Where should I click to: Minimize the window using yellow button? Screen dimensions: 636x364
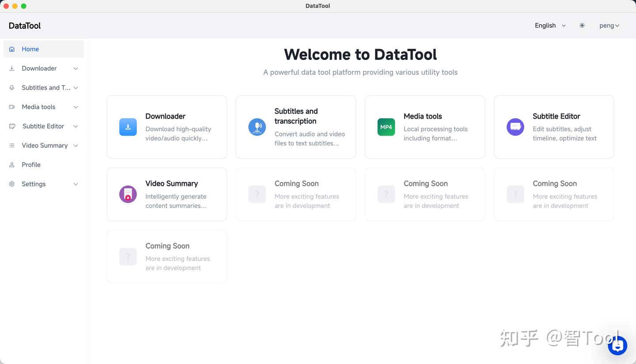pos(15,6)
